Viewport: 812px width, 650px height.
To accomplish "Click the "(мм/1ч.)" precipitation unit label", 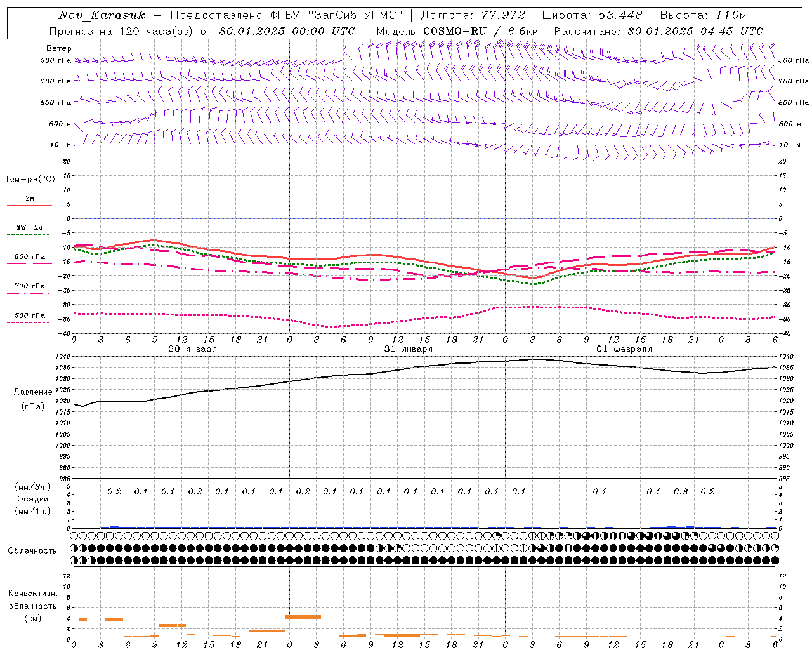I will point(33,511).
